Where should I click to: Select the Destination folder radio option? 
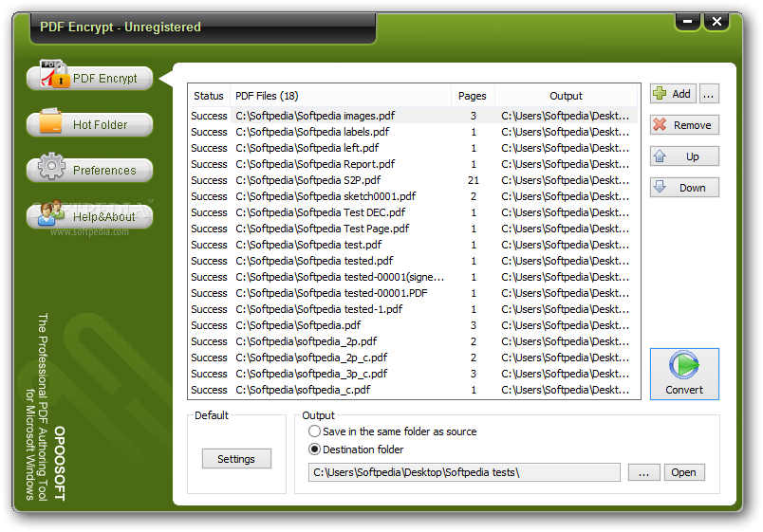[x=356, y=449]
